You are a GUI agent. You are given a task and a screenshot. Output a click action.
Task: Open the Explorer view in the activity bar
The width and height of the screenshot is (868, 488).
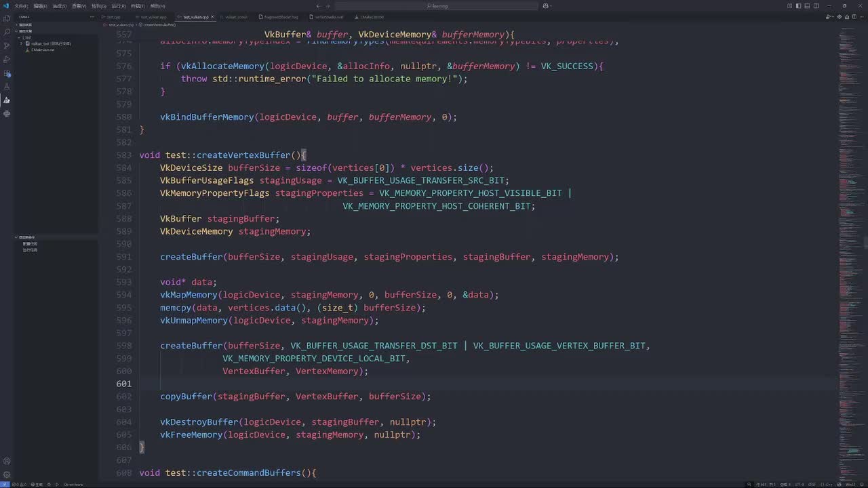(7, 18)
